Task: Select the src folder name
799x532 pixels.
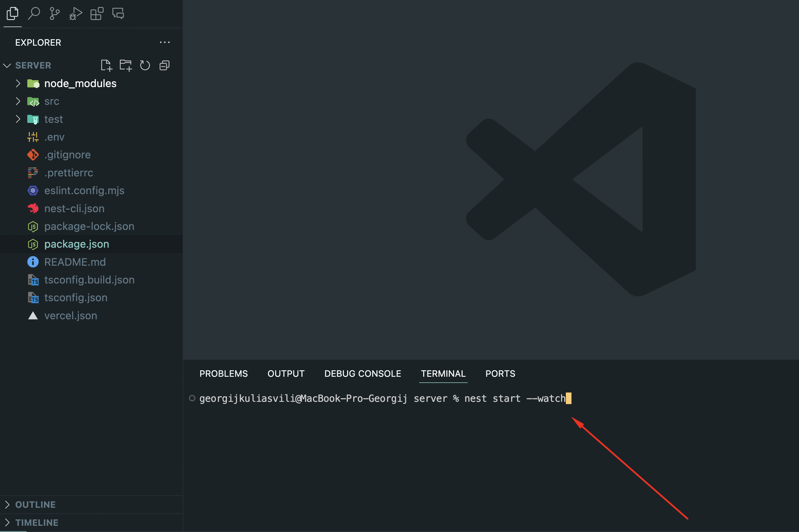Action: point(52,101)
